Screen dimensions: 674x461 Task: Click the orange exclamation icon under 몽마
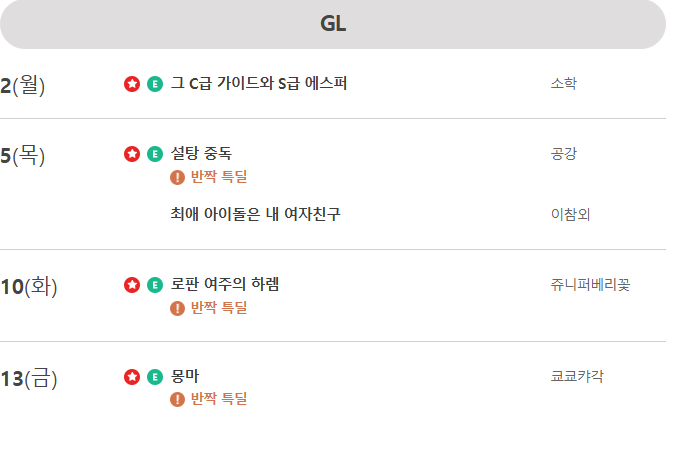[178, 399]
